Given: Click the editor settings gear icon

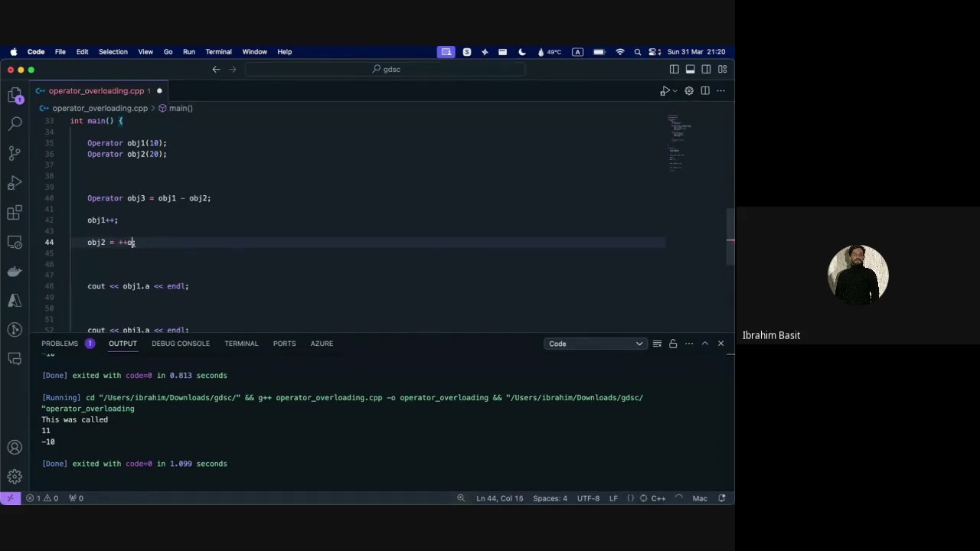Looking at the screenshot, I should pos(689,91).
